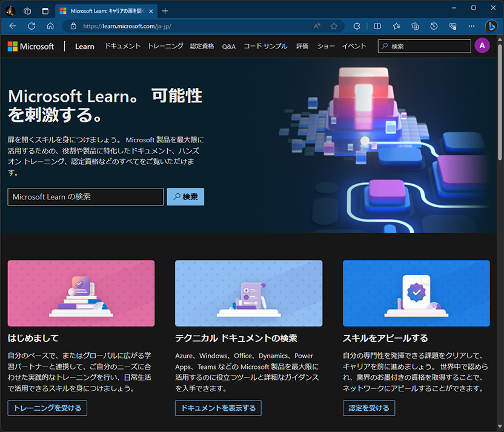Open the Bing Chat Copilot sidebar
This screenshot has height=432, width=504.
[492, 26]
